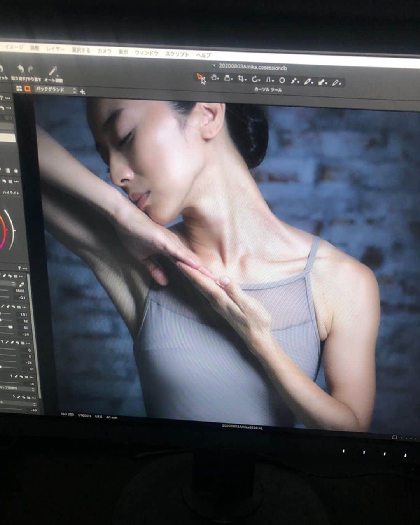The height and width of the screenshot is (525, 420).
Task: Click the auto adjust magic wand
Action: 53,71
